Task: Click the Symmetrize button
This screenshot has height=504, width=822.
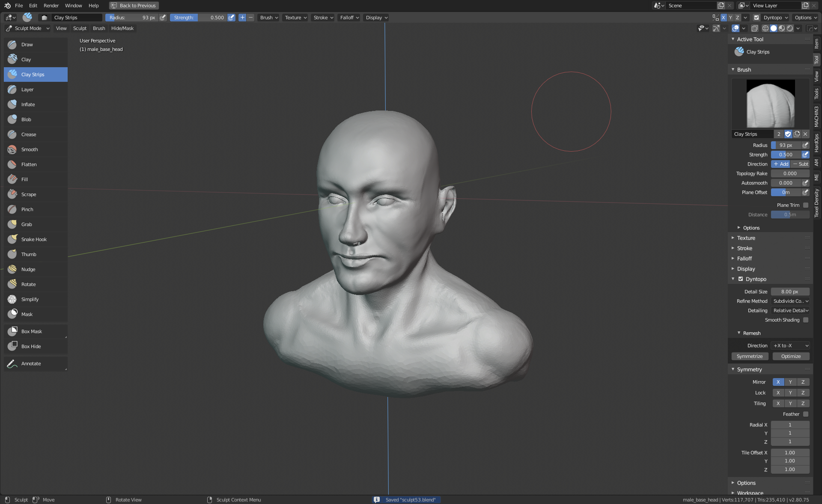Action: coord(750,356)
